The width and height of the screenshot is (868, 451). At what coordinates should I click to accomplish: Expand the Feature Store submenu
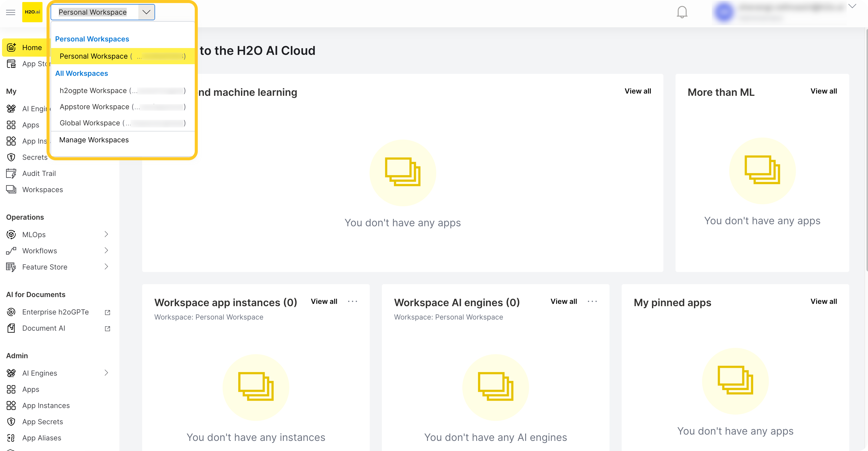(106, 267)
